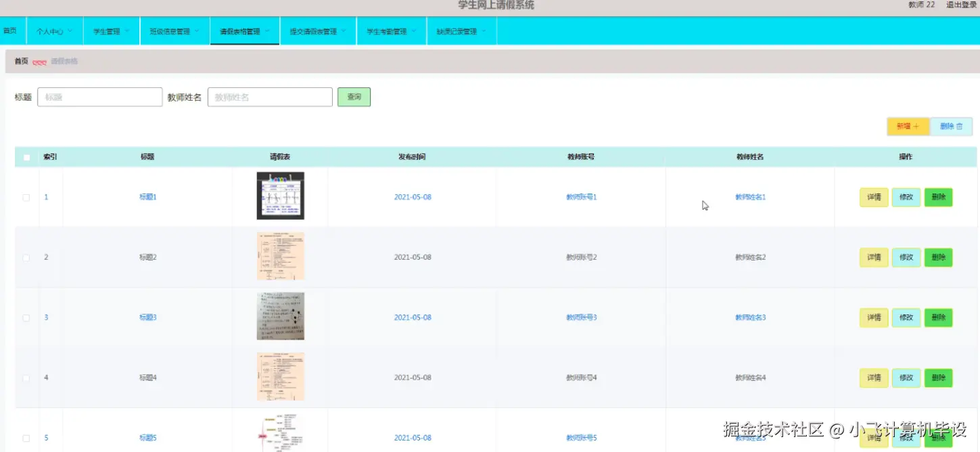Click 详情 button for row 标题1
Screen dimensions: 980x452
click(874, 198)
